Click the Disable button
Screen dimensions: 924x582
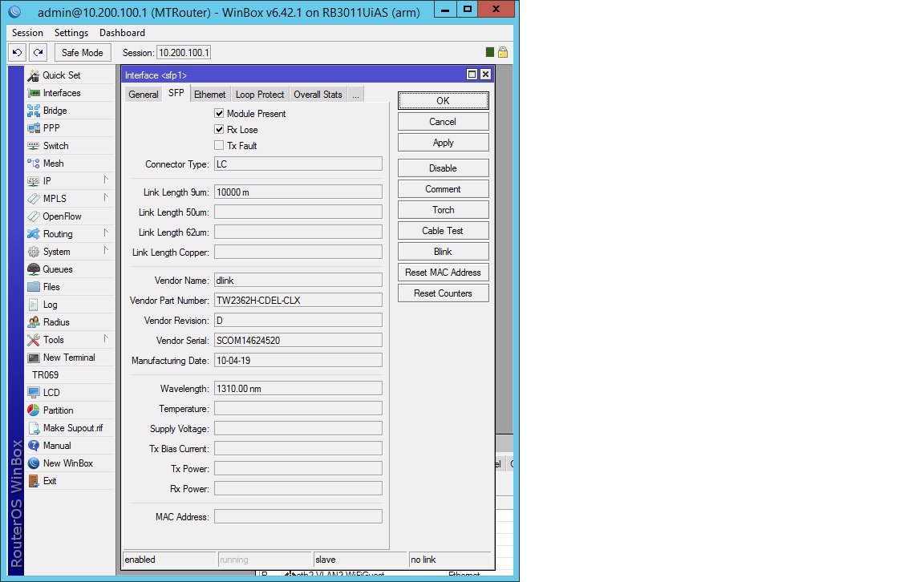pyautogui.click(x=443, y=168)
